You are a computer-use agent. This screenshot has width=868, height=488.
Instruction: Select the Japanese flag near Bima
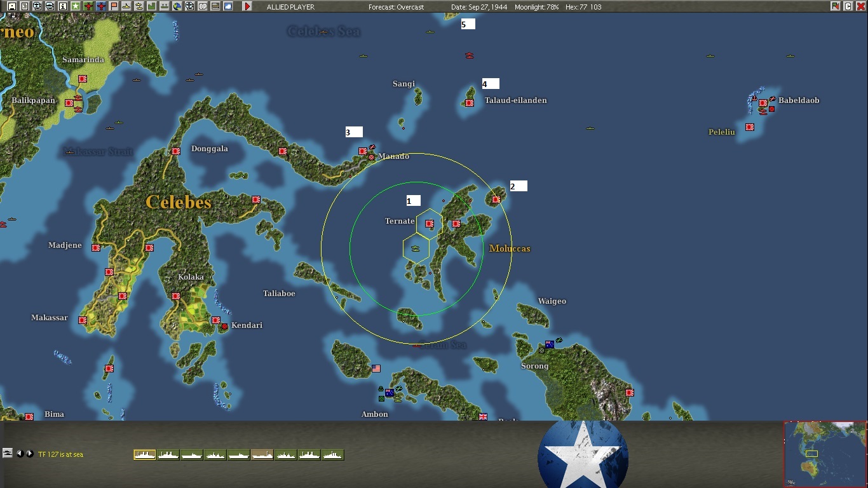pos(29,417)
